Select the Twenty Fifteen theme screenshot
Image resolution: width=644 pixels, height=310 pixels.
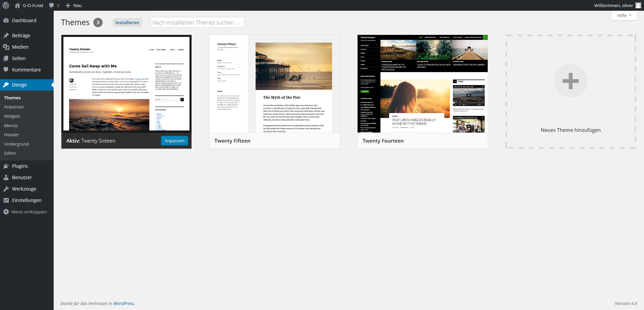click(x=275, y=84)
